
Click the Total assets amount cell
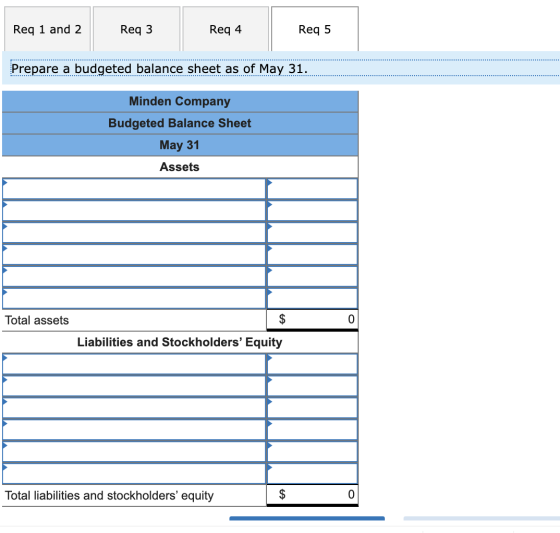point(312,319)
